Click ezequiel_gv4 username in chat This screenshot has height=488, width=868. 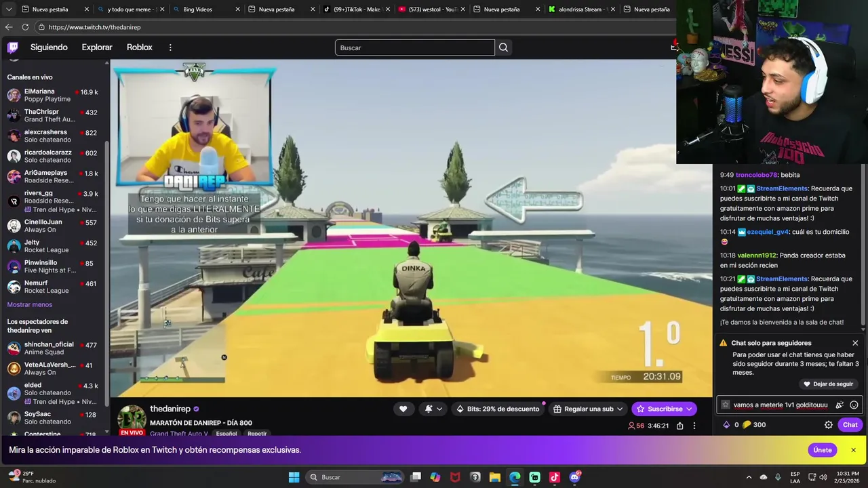(x=768, y=232)
